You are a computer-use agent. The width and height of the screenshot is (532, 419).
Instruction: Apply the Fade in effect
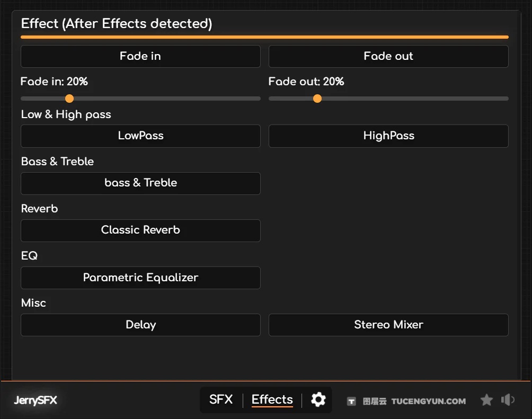click(140, 56)
